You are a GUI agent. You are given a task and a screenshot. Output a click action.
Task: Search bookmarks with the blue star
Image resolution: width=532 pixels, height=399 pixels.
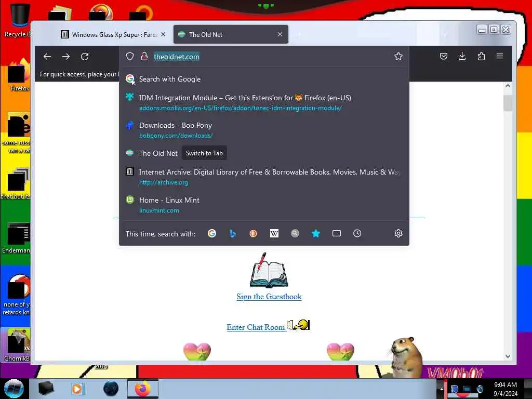[x=316, y=233]
